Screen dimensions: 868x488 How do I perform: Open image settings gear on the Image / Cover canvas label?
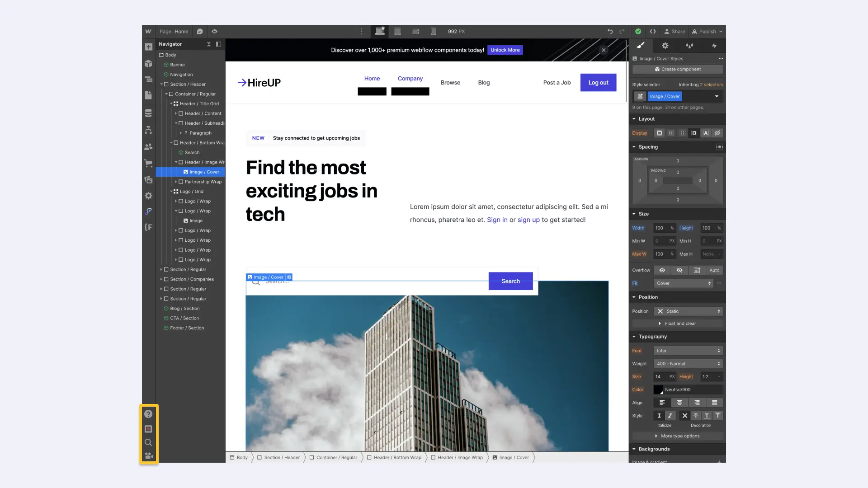[x=289, y=277]
